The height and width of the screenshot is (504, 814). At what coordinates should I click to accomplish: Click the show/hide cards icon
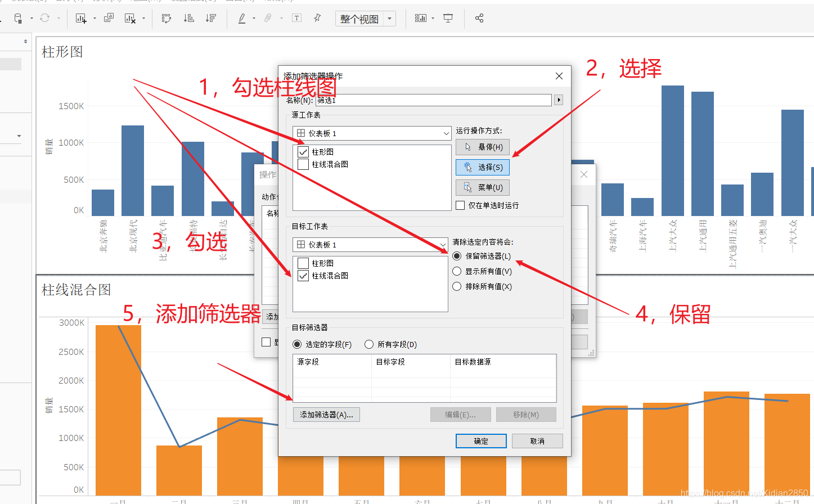point(420,19)
